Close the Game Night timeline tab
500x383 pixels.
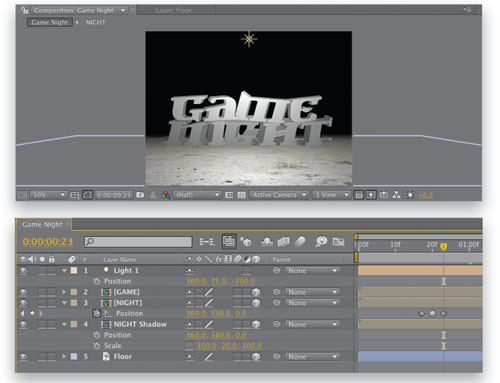[68, 224]
